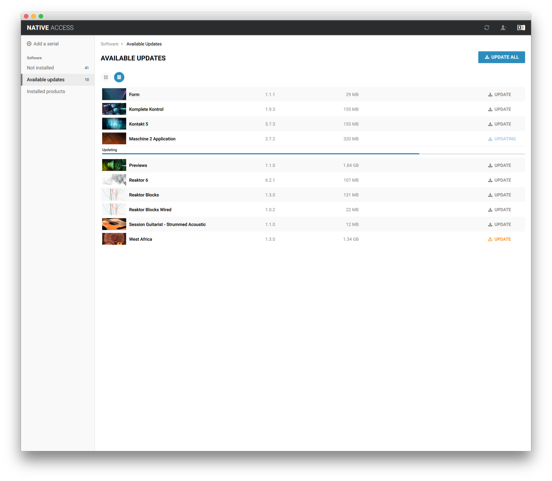Click Update All button
Screen dimensions: 552x481
pos(501,57)
